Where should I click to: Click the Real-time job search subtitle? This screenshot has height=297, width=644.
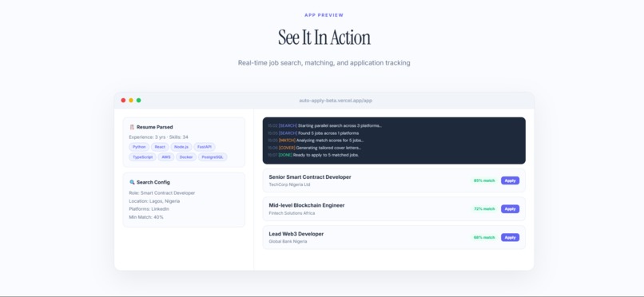(x=324, y=63)
